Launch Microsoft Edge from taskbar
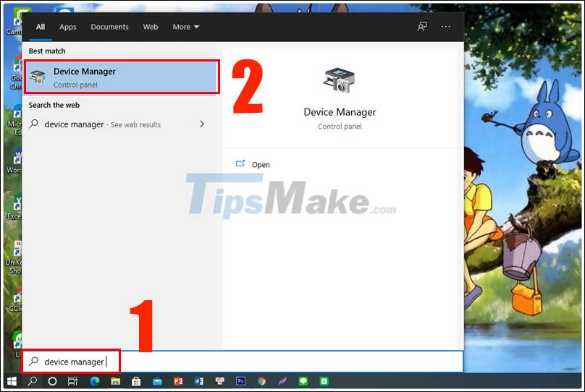This screenshot has width=585, height=392. coord(95,381)
